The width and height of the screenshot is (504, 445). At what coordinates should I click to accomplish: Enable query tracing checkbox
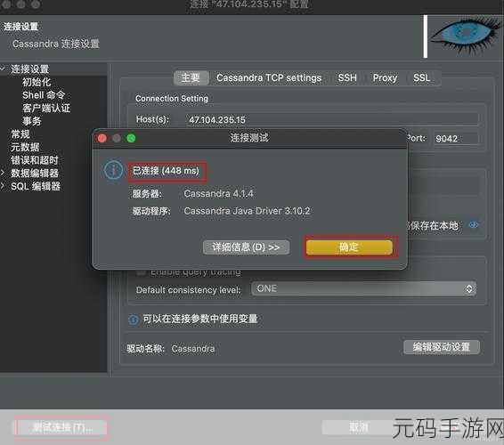click(141, 272)
